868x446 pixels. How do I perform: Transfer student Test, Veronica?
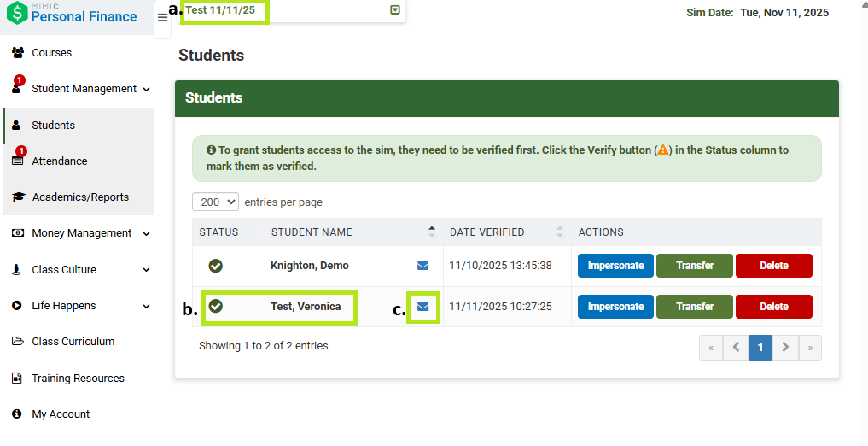[x=694, y=307]
